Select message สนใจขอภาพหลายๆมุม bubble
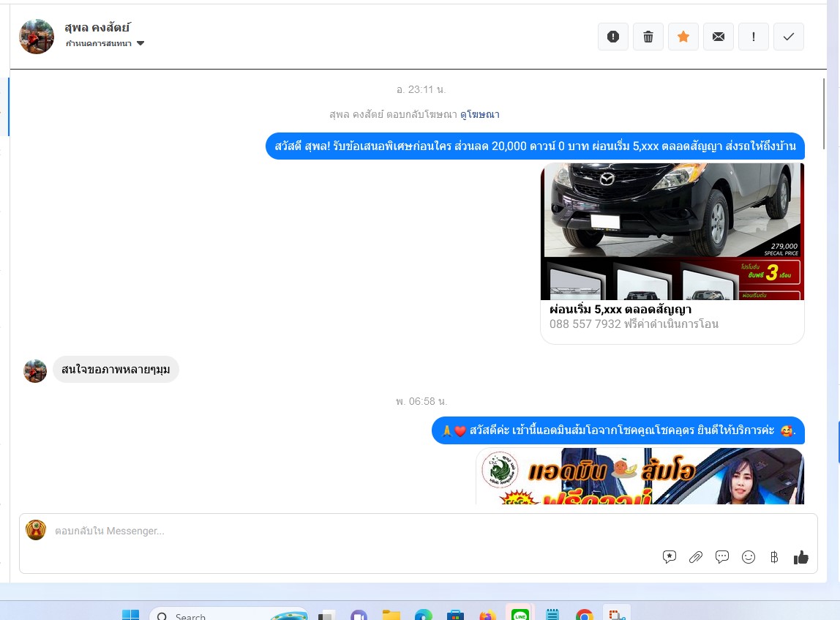 point(116,369)
